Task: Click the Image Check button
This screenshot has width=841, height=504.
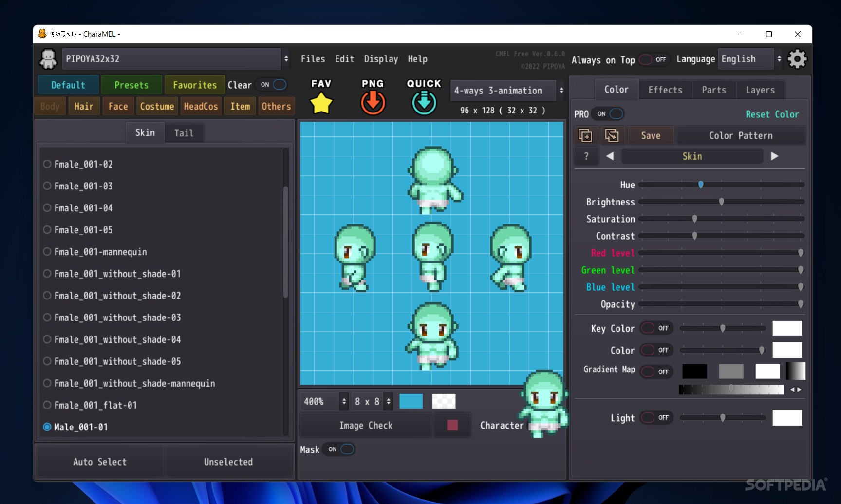Action: 366,425
